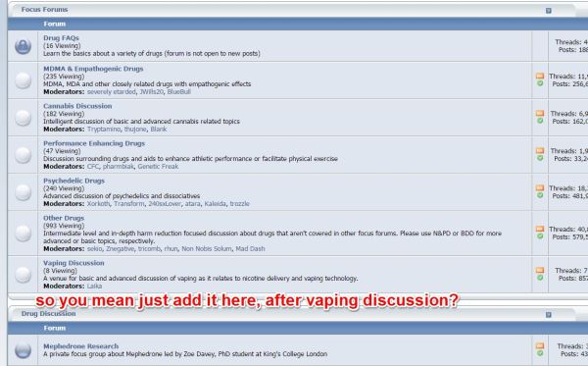Click the Psychedelic Drugs forum status icon
The image size is (588, 366).
(23, 192)
